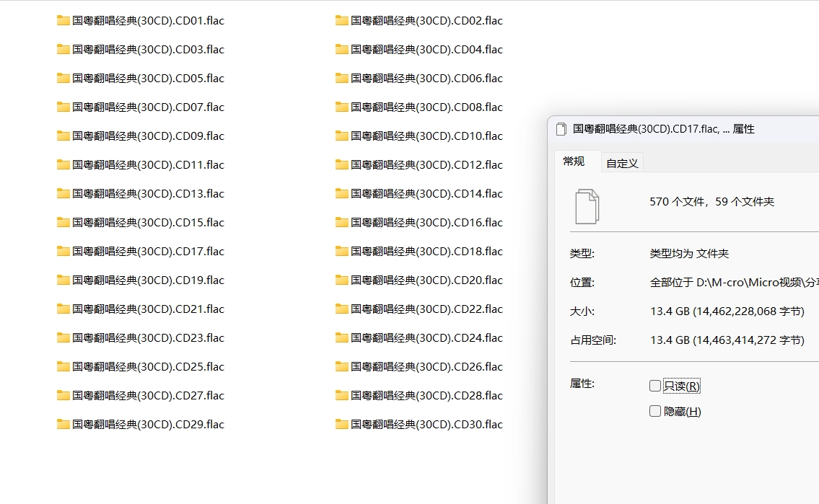The image size is (819, 504).
Task: Click the folder icon of CD17.flac
Action: (x=63, y=252)
